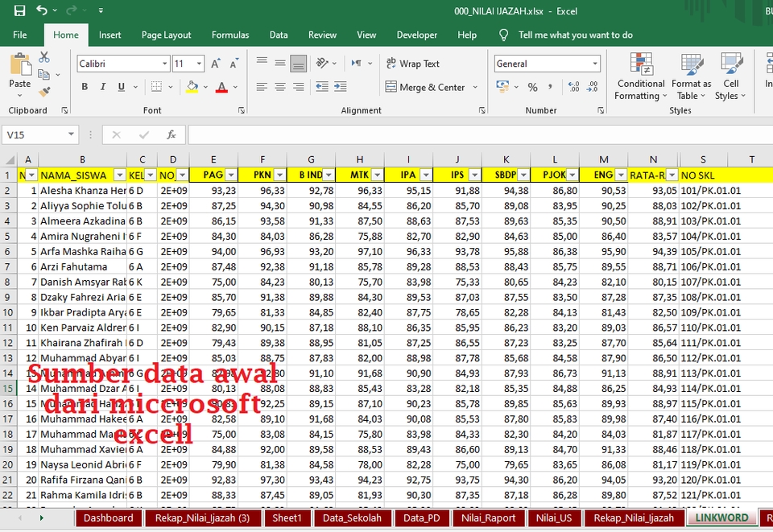
Task: Open number format General dropdown
Action: click(595, 64)
